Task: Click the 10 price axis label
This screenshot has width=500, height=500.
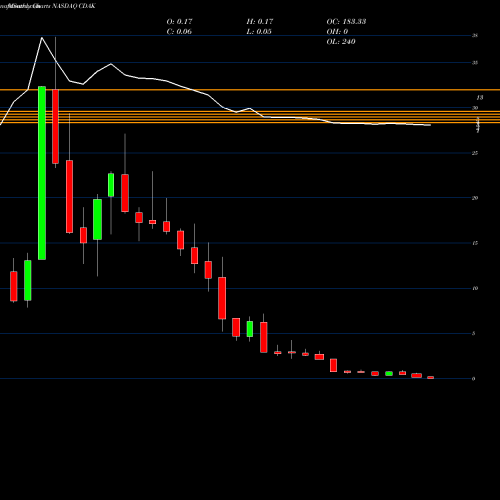Action: coord(475,288)
